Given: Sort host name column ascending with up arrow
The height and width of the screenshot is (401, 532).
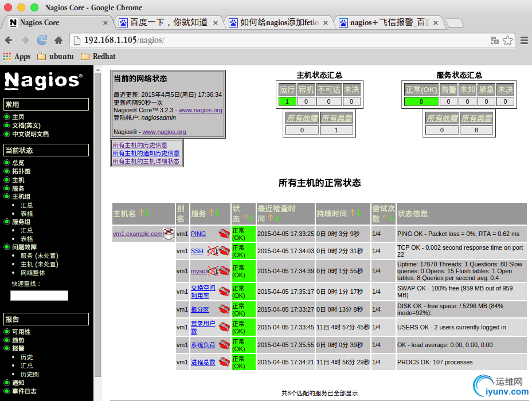Looking at the screenshot, I should [140, 213].
